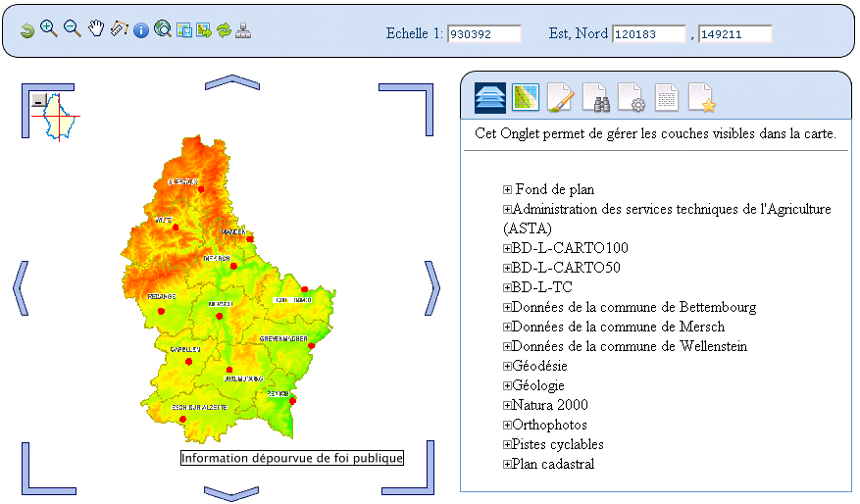Screen dimensions: 860x504
Task: Expand the Orthophotos layer group
Action: [507, 425]
